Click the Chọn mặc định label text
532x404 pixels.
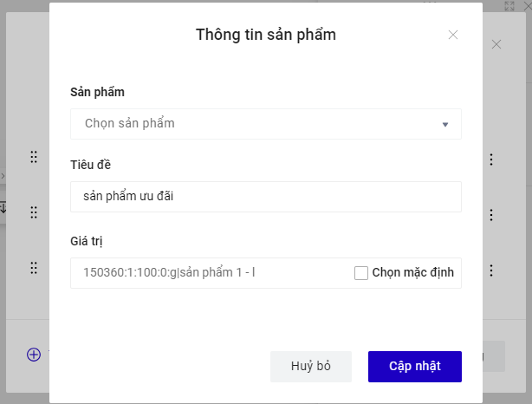[412, 273]
